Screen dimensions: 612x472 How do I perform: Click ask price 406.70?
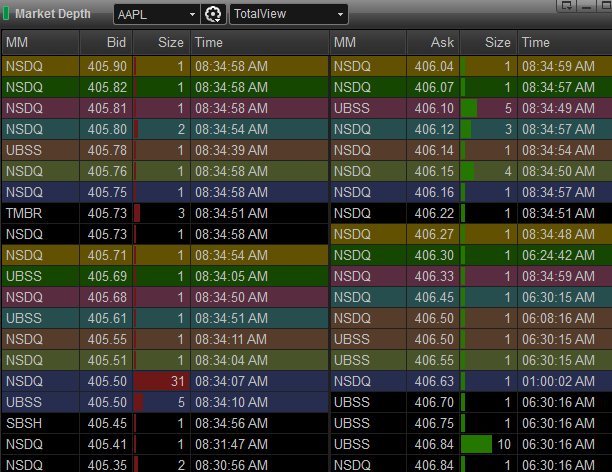coord(434,403)
